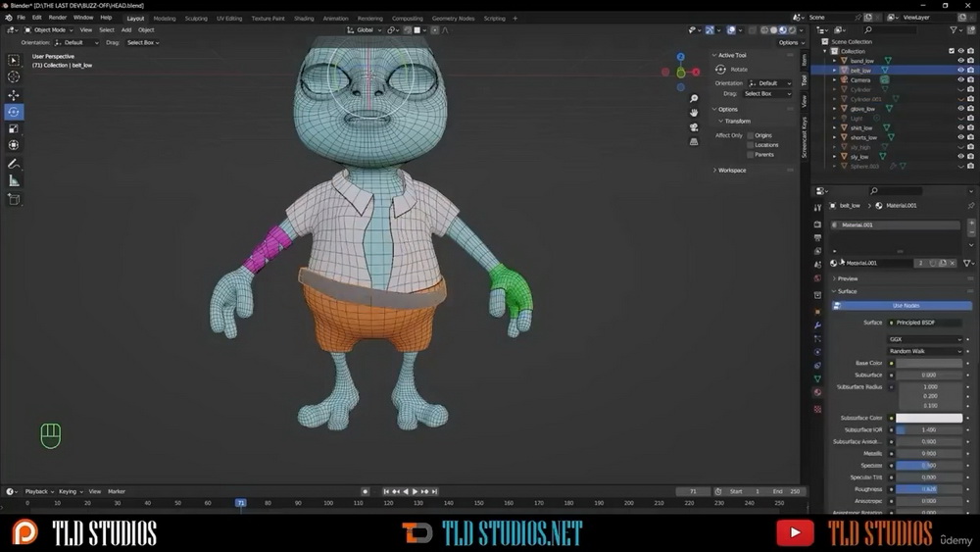This screenshot has height=552, width=980.
Task: Collapse the Surface panel
Action: [845, 291]
